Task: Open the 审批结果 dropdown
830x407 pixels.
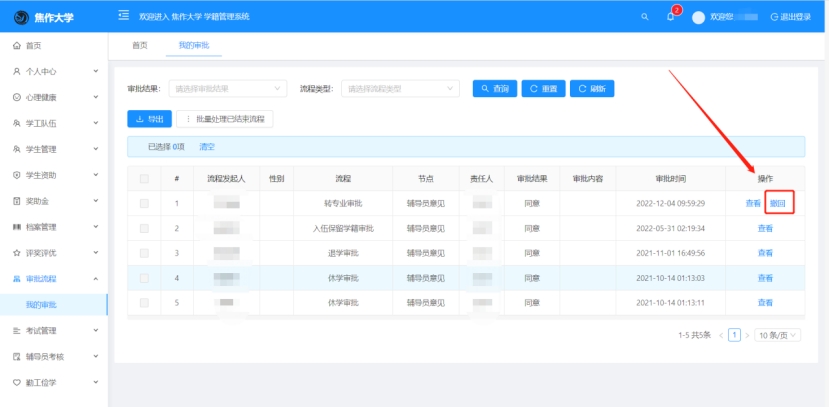Action: 229,88
